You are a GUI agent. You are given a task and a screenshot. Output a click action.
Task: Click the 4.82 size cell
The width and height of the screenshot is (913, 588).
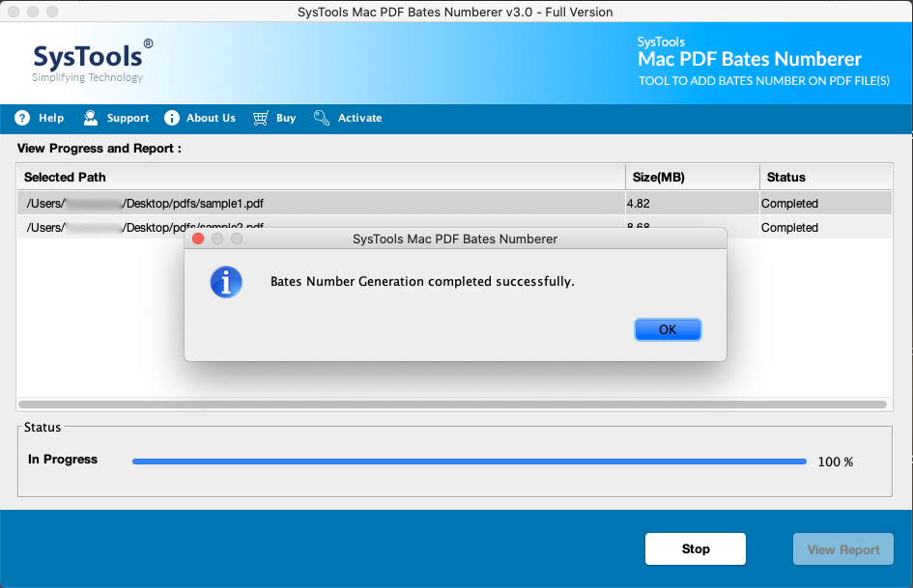[693, 203]
